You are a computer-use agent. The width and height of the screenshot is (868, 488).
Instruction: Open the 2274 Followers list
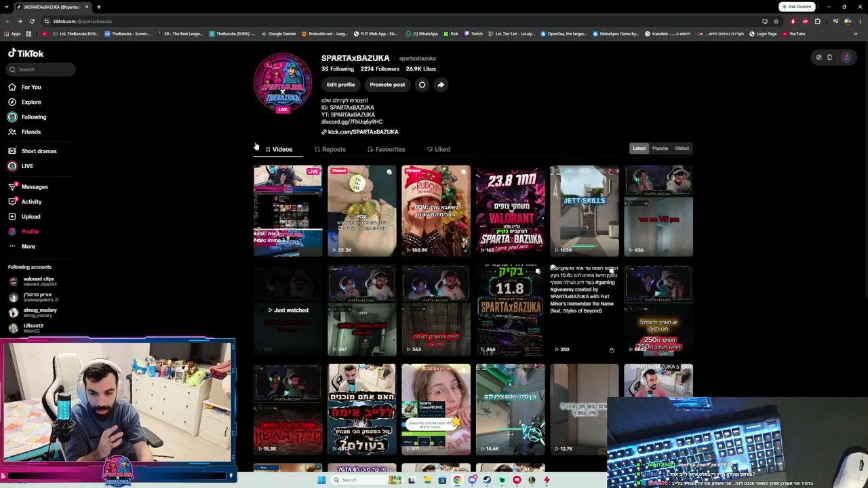click(x=380, y=69)
